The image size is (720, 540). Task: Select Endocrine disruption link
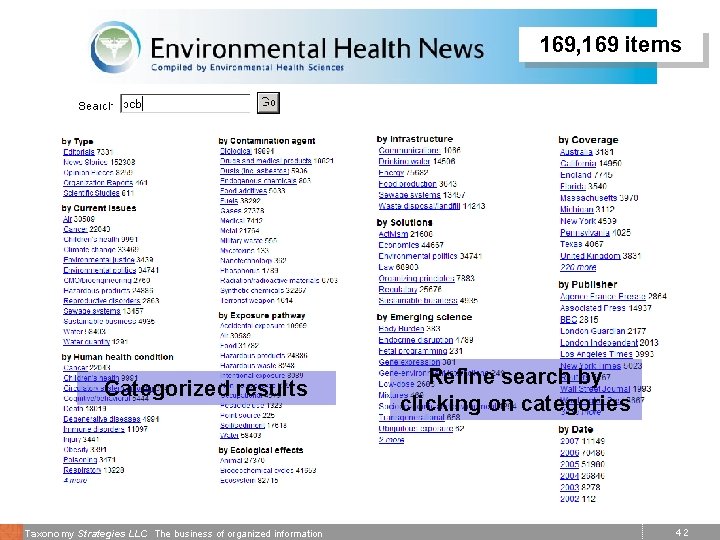[x=416, y=340]
